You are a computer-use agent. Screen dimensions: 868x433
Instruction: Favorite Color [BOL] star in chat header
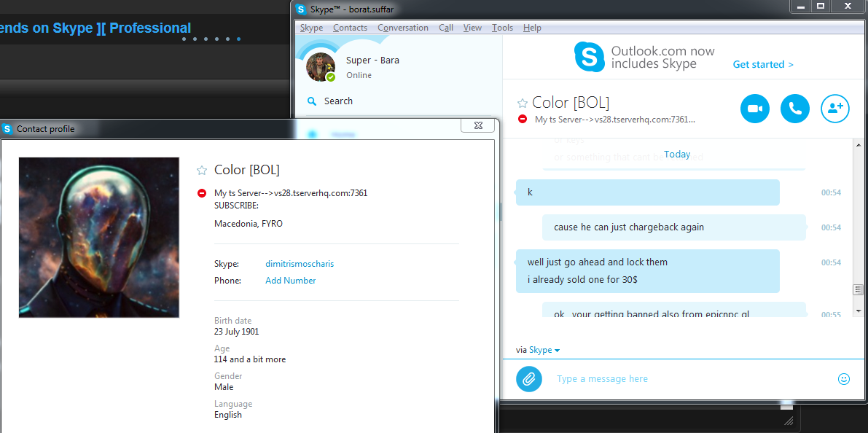tap(522, 103)
